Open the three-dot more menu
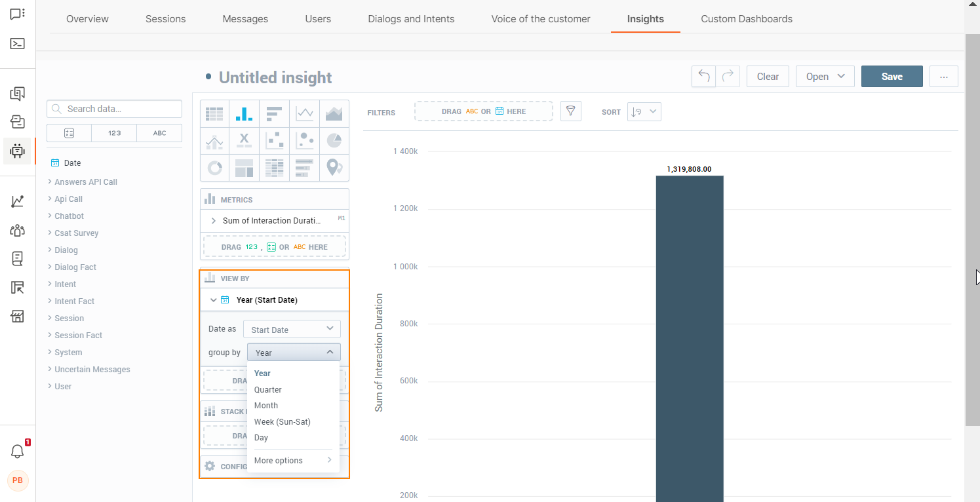Viewport: 980px width, 502px height. (x=944, y=77)
